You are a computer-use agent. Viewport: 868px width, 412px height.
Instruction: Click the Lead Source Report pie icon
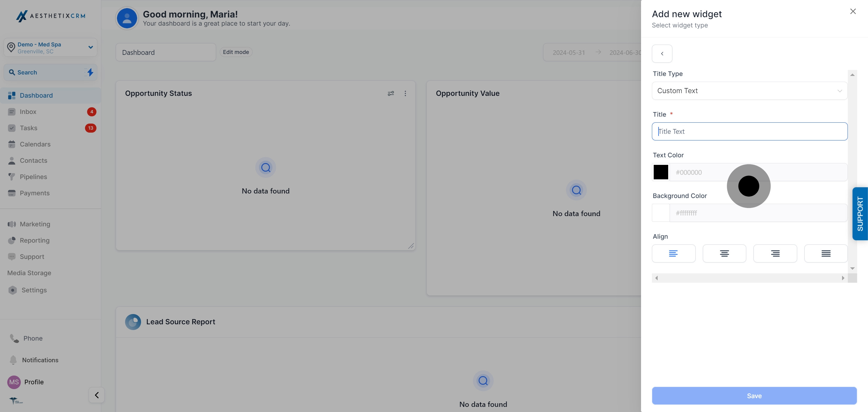(133, 322)
